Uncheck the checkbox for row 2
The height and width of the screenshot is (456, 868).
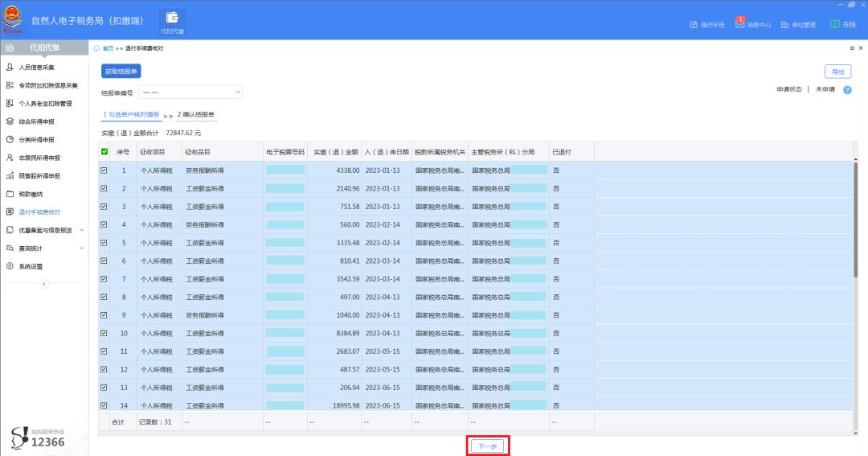tap(104, 188)
